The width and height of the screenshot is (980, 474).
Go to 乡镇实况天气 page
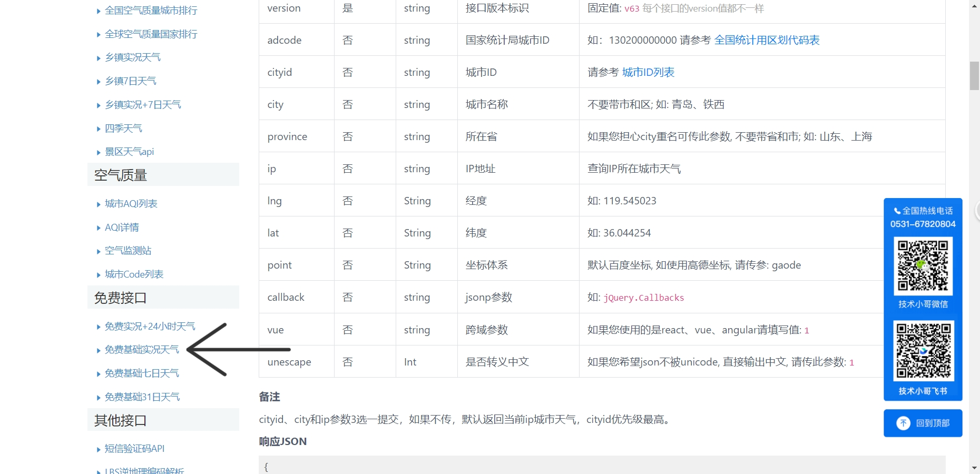(x=133, y=57)
